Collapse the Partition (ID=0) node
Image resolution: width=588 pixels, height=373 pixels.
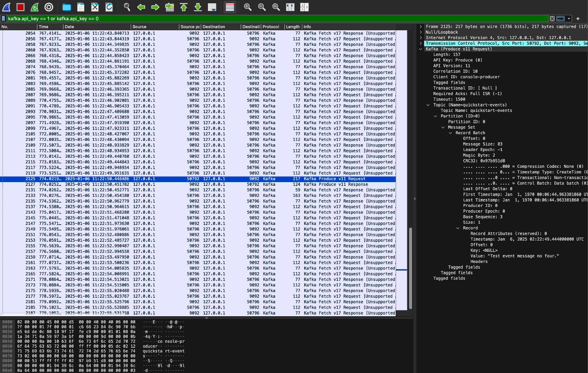pos(436,116)
